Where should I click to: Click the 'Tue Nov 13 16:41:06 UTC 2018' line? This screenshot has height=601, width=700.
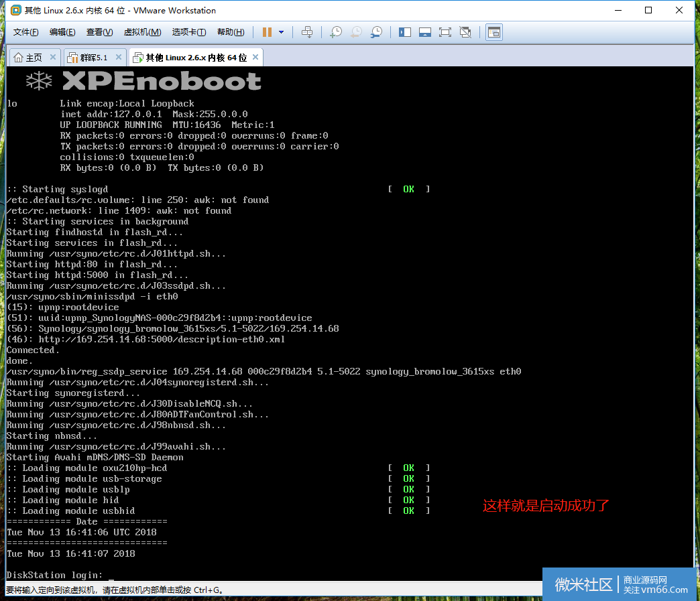pos(82,532)
